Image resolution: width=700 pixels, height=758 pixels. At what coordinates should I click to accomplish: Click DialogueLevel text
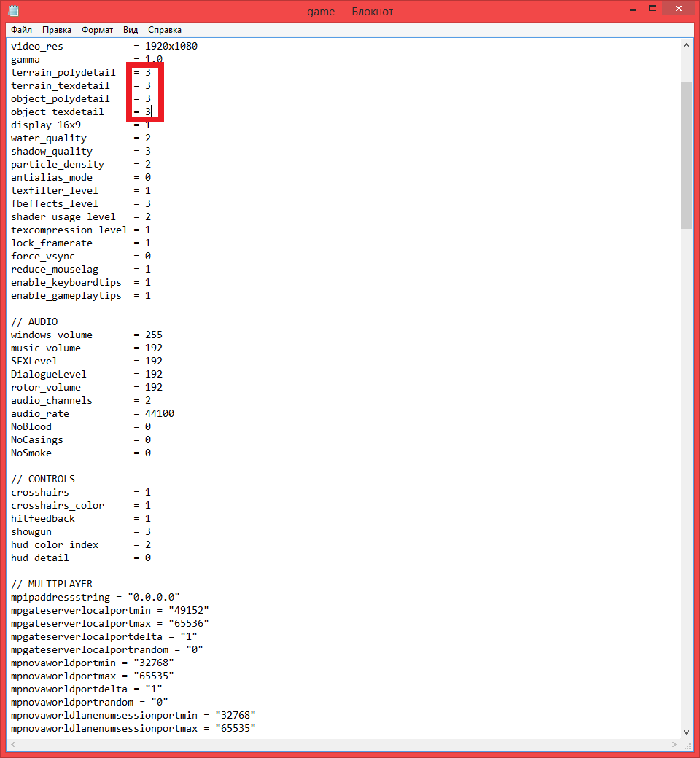click(x=49, y=374)
